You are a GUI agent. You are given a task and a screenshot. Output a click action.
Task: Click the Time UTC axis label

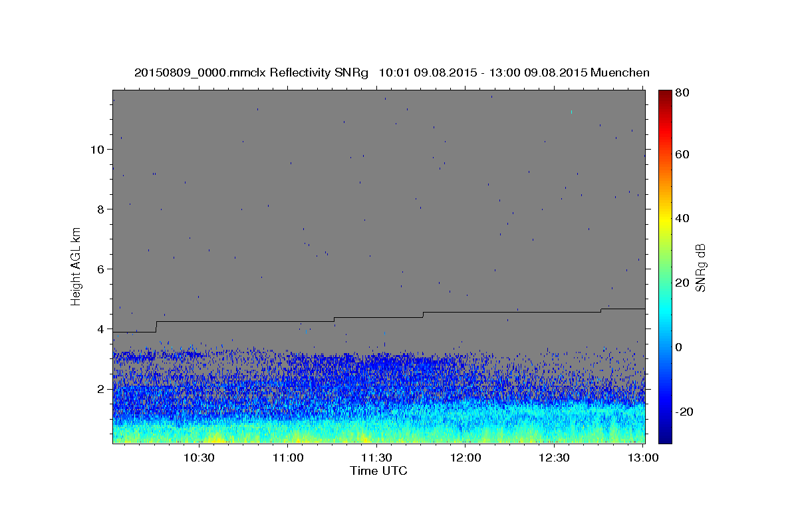coord(378,471)
